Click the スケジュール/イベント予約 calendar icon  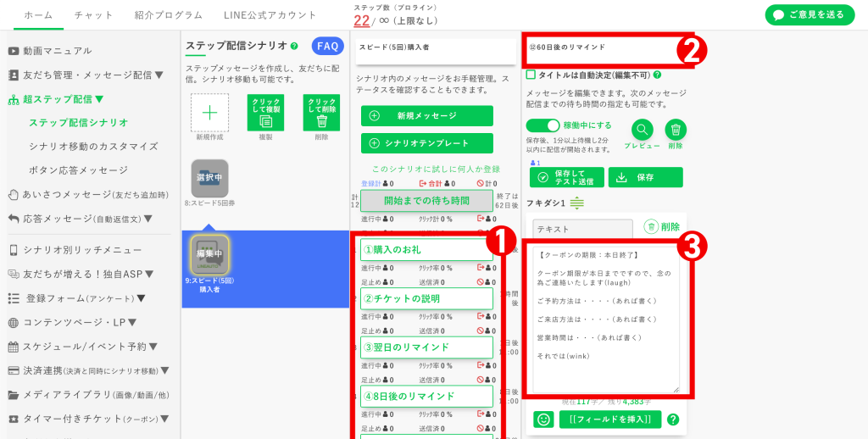pos(14,347)
